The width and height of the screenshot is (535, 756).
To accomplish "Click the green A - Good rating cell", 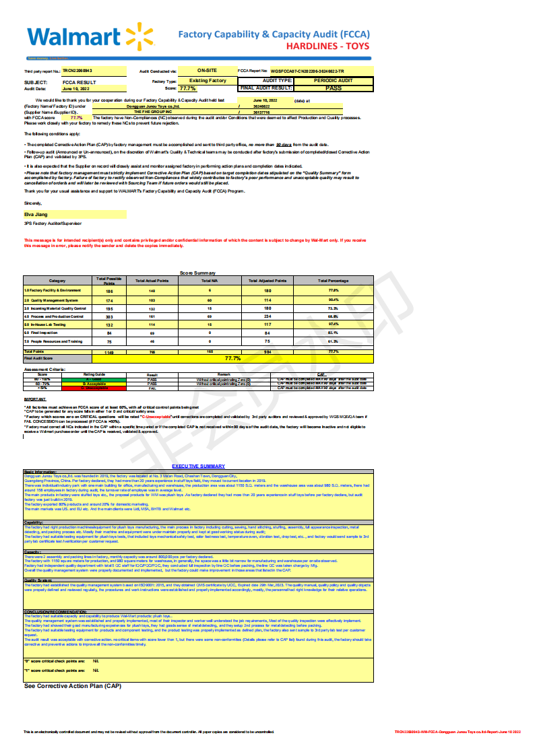I will [94, 380].
